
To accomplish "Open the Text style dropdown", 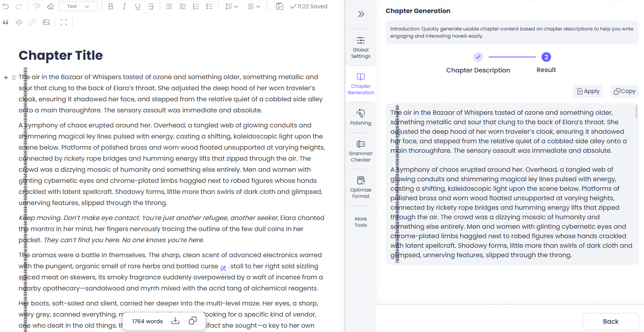I will [x=78, y=6].
